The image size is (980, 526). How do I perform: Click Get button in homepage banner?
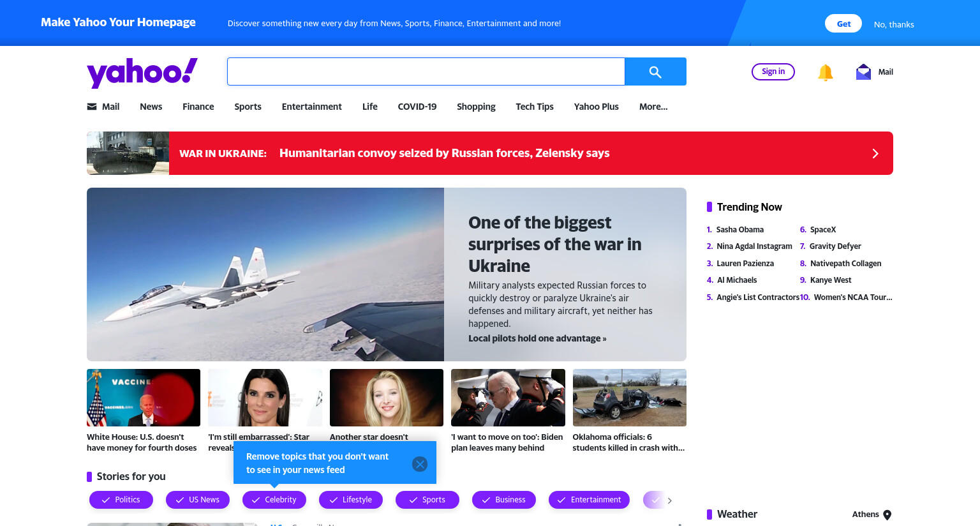tap(843, 24)
